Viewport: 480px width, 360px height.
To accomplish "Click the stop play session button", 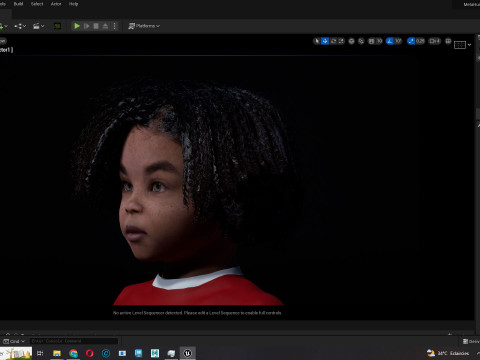I will tap(96, 26).
